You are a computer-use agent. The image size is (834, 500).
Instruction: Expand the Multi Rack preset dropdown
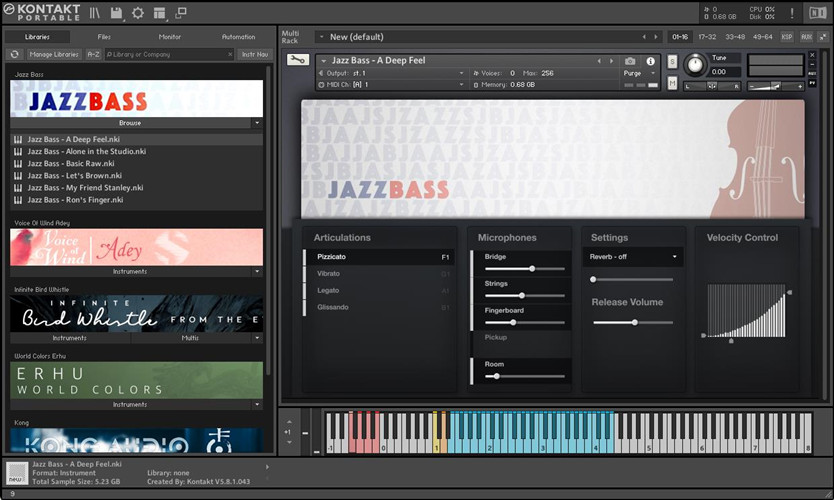point(321,37)
